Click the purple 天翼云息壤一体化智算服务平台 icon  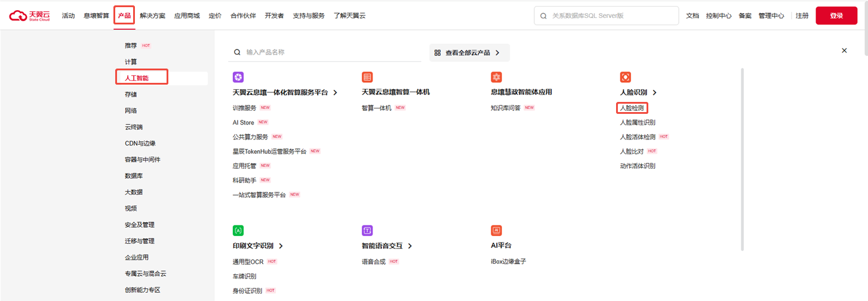click(x=238, y=77)
